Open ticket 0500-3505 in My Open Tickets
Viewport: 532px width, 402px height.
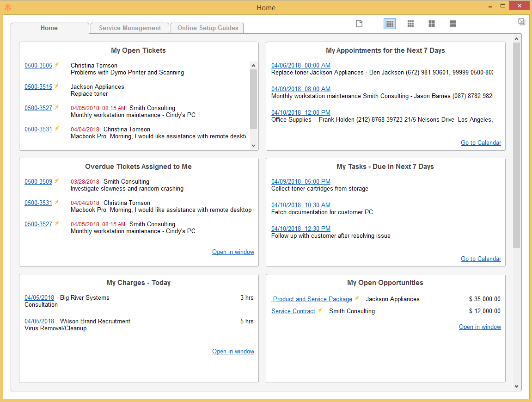click(x=38, y=66)
